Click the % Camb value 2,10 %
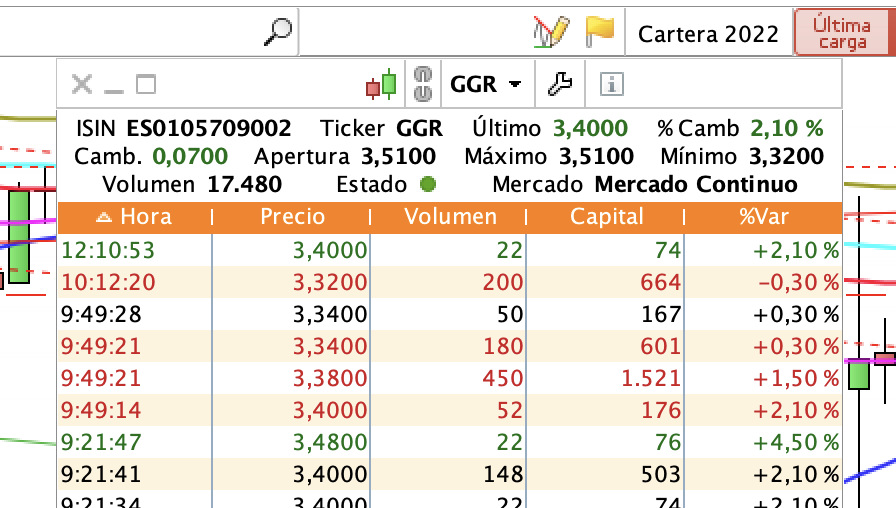This screenshot has width=896, height=508. point(787,129)
